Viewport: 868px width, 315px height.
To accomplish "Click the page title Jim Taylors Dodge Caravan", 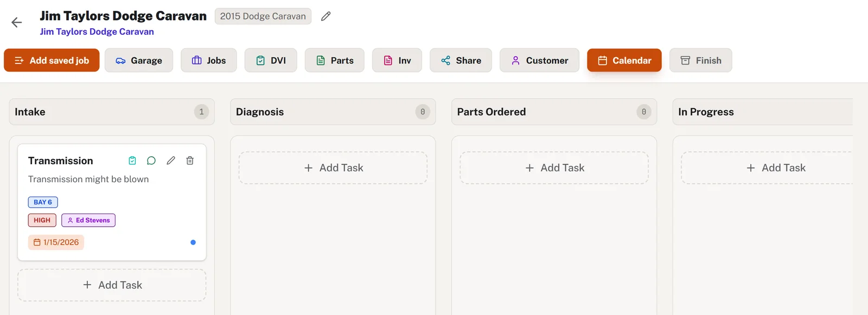I will (123, 16).
